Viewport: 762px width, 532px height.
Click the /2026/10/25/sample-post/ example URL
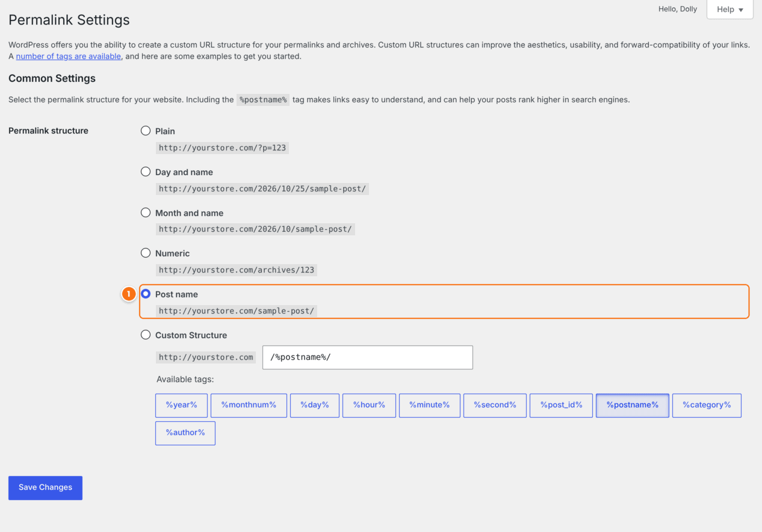click(262, 188)
